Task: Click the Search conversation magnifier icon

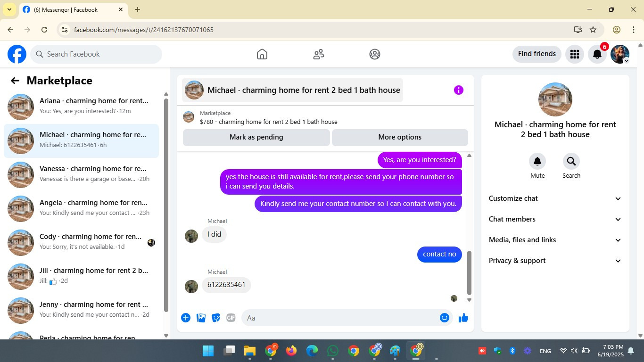Action: coord(571,161)
